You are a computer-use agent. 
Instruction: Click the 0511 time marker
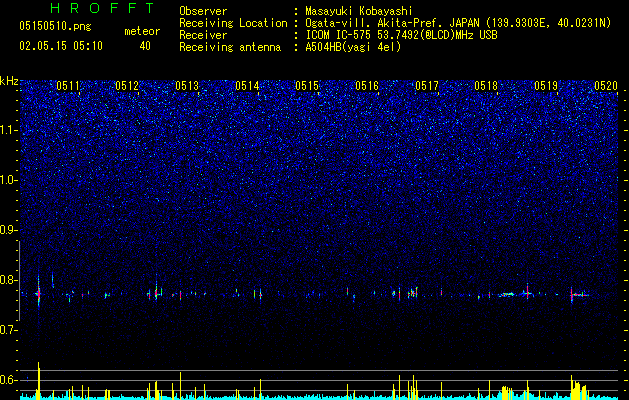pyautogui.click(x=68, y=85)
